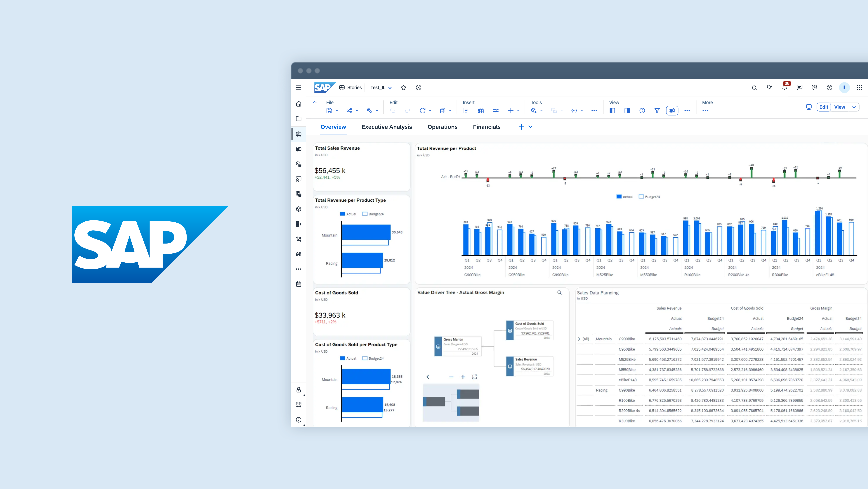Toggle Budget24 legend in Cost of Goods Sold per Product Type
The height and width of the screenshot is (489, 868).
point(373,358)
